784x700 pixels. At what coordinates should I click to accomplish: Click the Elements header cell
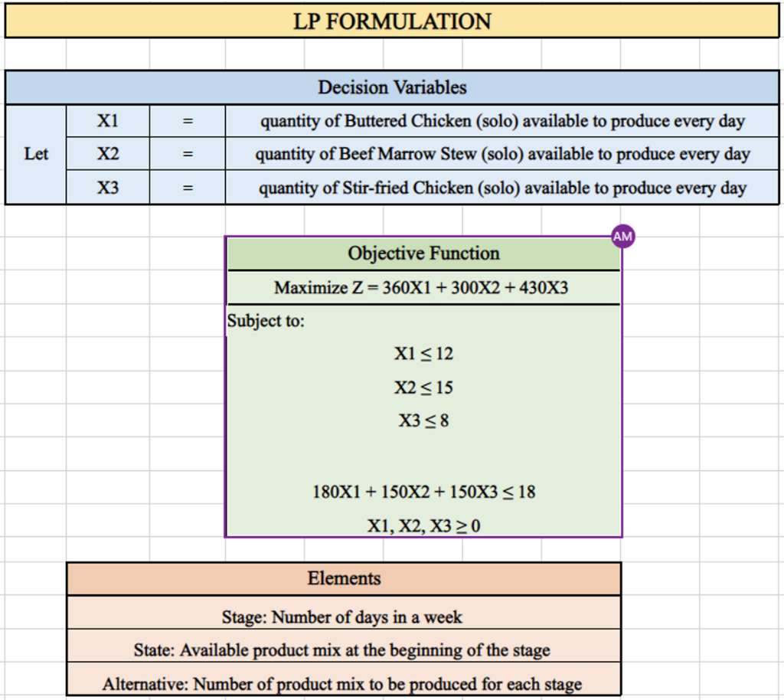pos(345,578)
